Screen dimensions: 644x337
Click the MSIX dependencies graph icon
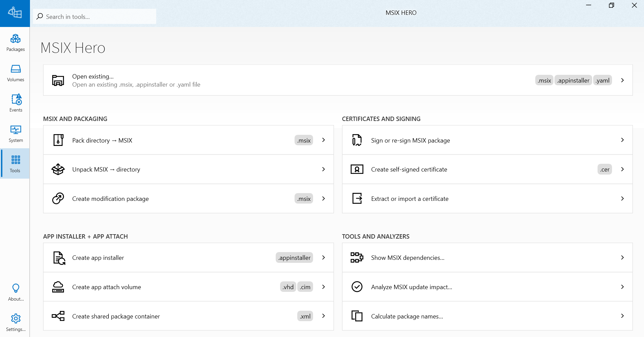(x=357, y=257)
